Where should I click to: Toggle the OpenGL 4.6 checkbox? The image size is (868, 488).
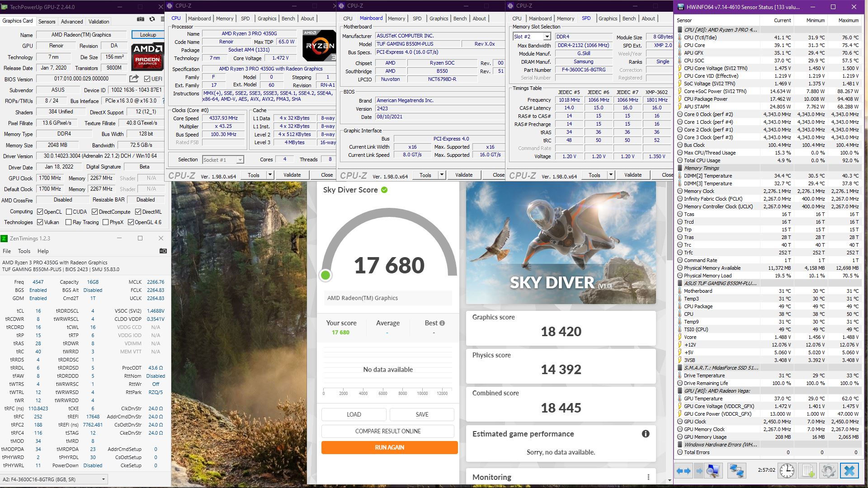point(131,222)
